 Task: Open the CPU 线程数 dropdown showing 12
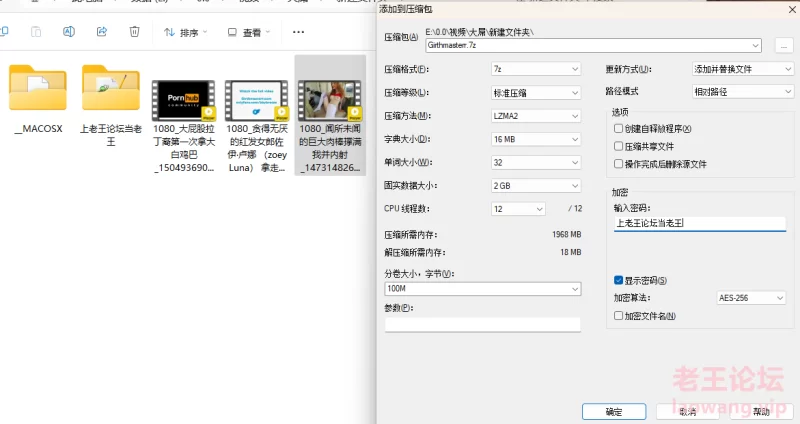(518, 209)
